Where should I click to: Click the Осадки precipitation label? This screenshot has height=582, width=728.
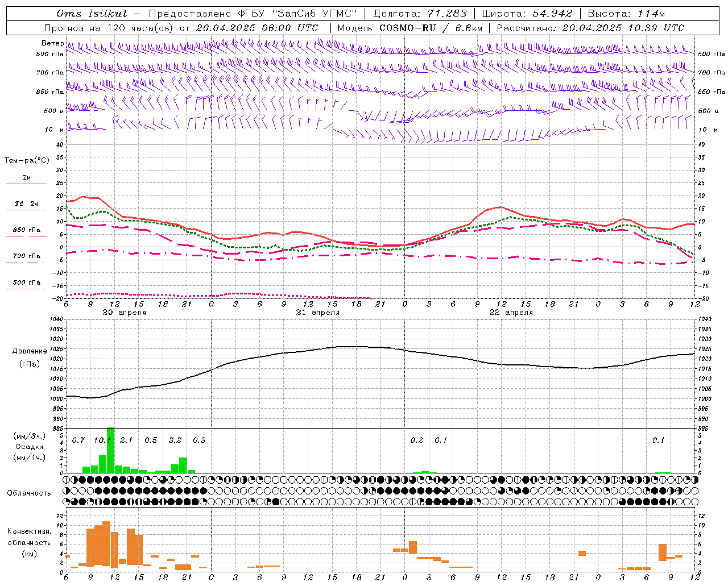click(29, 447)
